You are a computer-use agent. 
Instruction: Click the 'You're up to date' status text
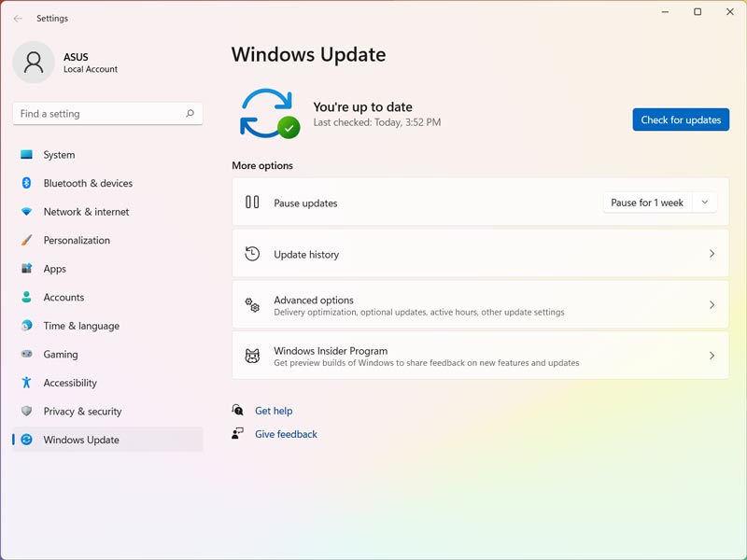pos(362,106)
